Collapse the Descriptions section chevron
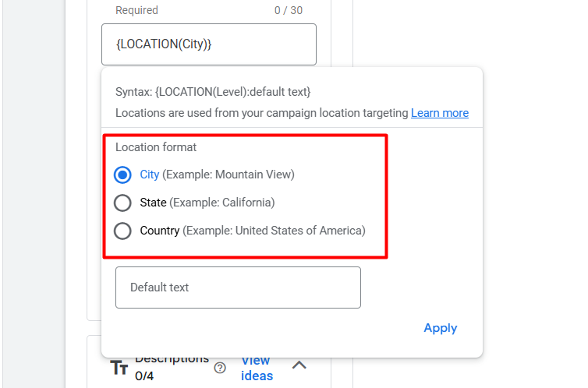This screenshot has width=588, height=388. pos(299,365)
